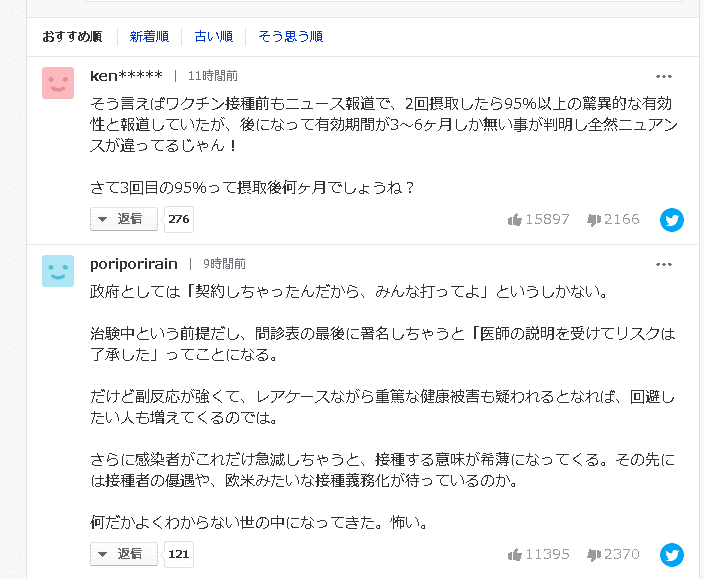Sort comments by 古い順
The image size is (704, 579).
pos(214,36)
